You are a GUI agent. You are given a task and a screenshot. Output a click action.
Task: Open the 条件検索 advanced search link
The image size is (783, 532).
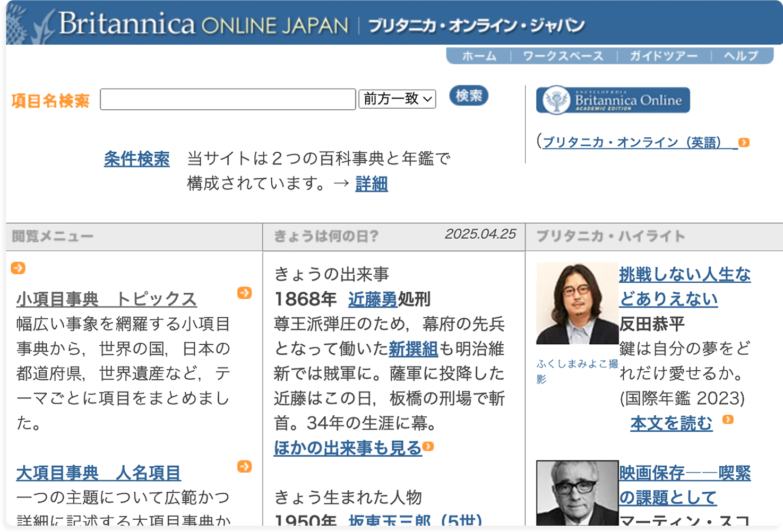(136, 159)
